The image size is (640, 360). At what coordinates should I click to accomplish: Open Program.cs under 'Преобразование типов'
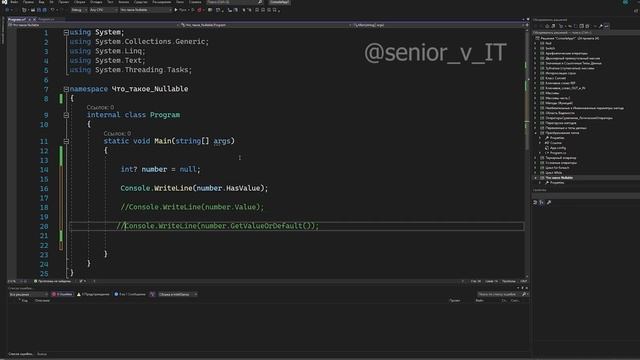tap(558, 153)
